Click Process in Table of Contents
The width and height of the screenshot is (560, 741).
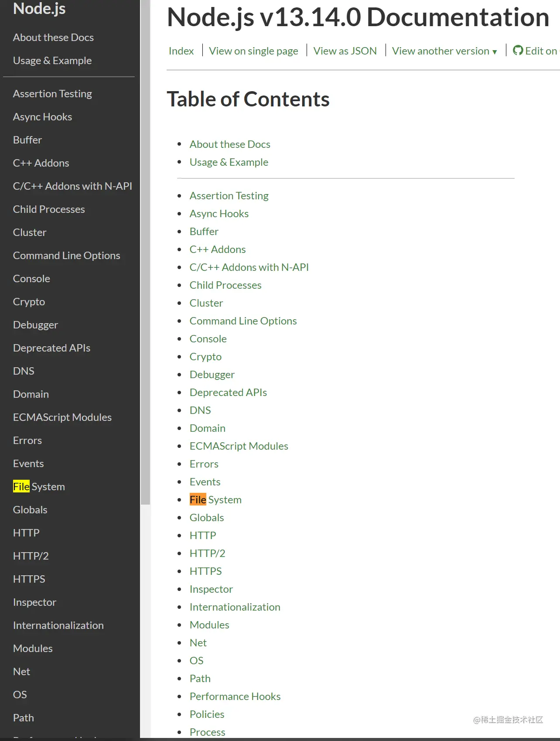[208, 732]
